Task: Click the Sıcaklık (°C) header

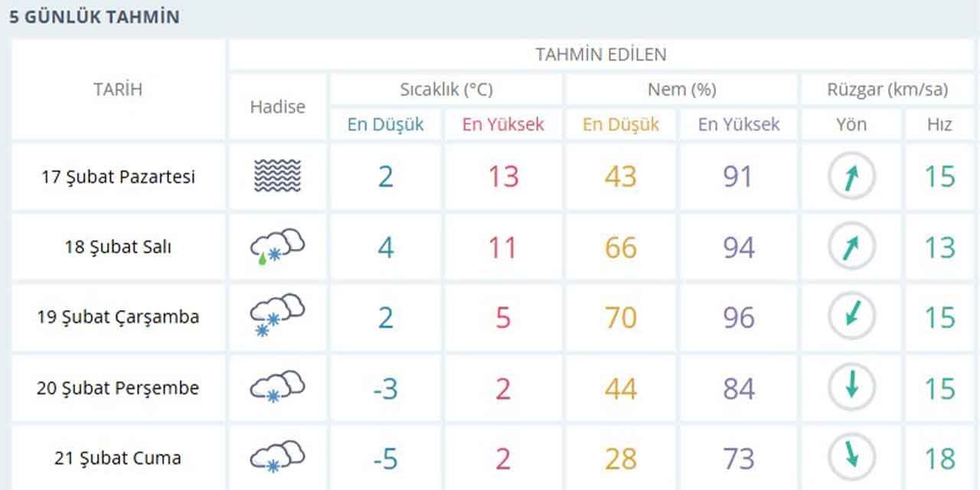Action: pyautogui.click(x=446, y=90)
